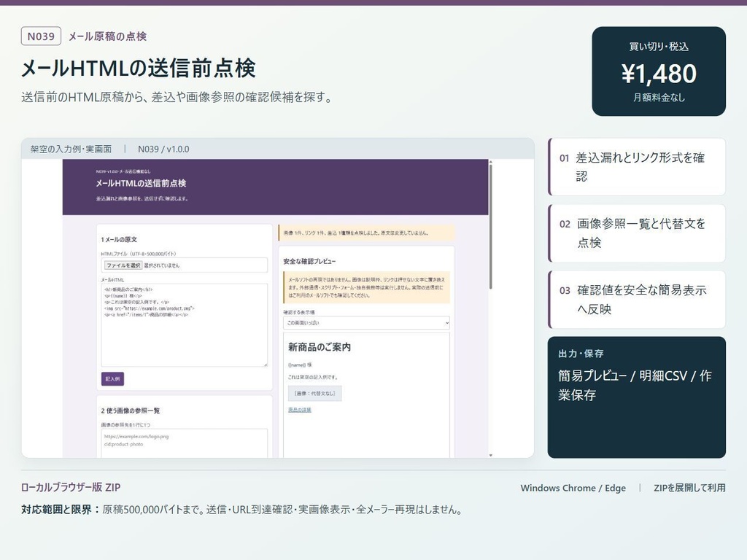Select feature 01 差込漏れとリンク形式を確認
747x560 pixels.
(x=637, y=167)
